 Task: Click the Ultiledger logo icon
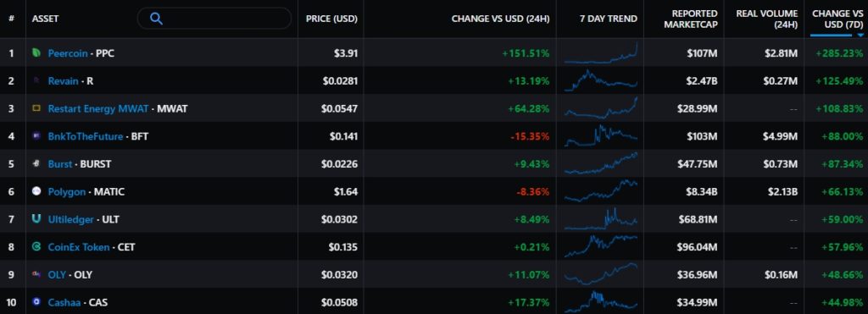tap(36, 219)
